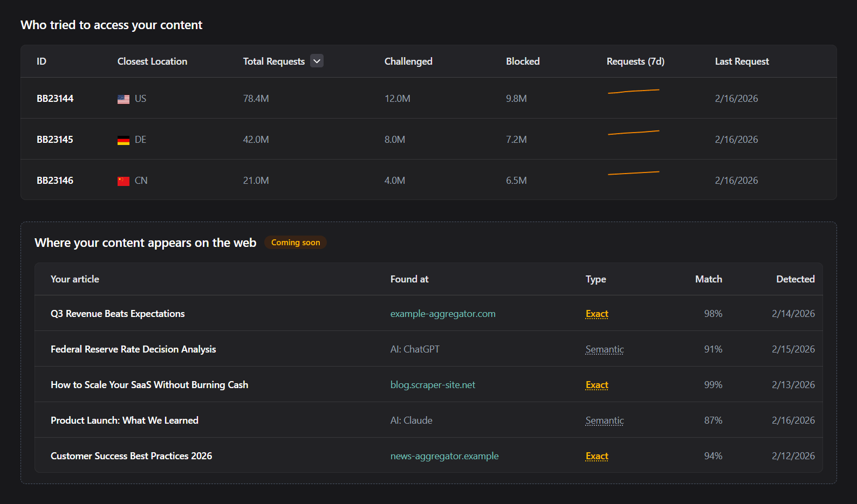Click Exact type for Q3 Revenue article
Screen dimensions: 857x504
point(597,314)
